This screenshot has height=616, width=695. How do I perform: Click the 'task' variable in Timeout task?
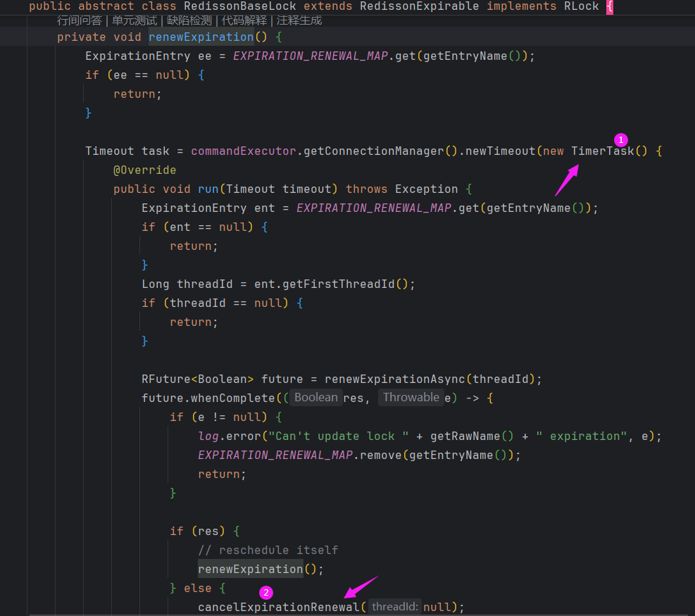coord(156,151)
